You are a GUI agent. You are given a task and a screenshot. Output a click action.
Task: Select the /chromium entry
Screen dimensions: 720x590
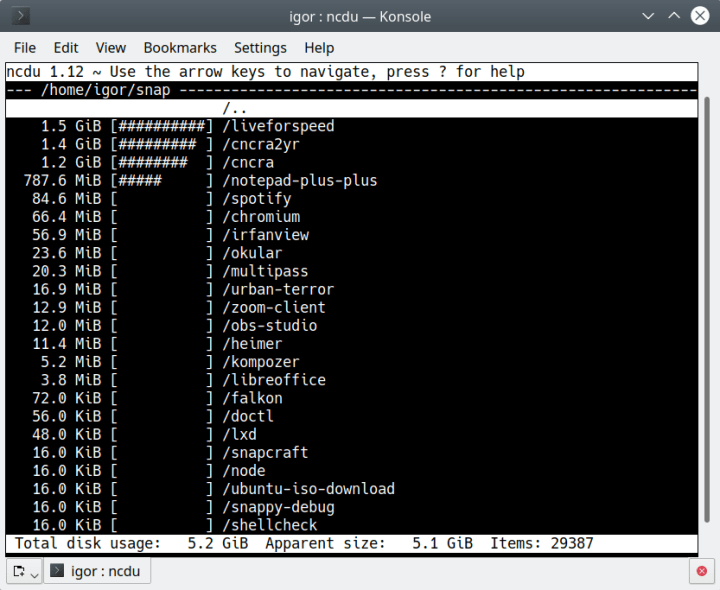pos(352,217)
